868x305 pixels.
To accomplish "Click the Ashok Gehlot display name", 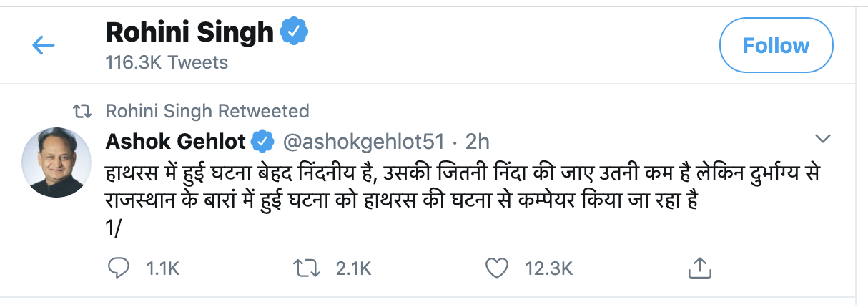I will (175, 141).
